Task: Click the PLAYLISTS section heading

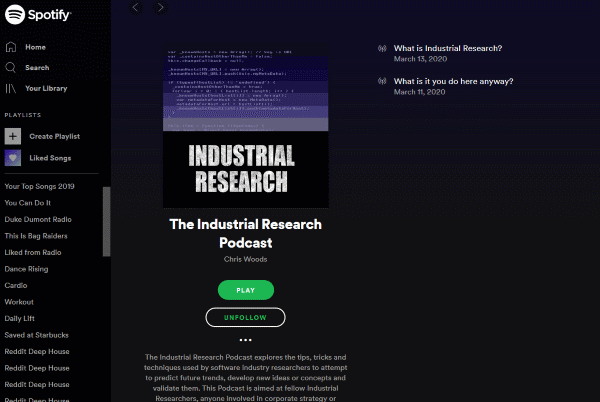Action: (23, 115)
